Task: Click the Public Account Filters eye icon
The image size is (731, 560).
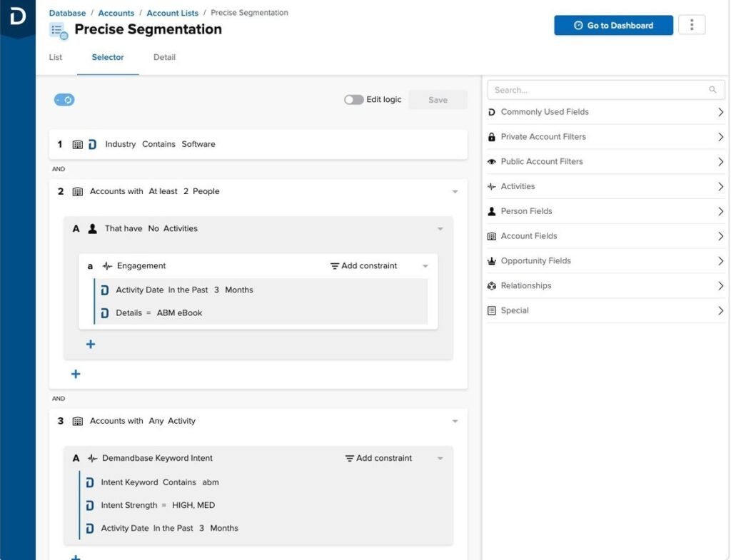Action: [491, 162]
